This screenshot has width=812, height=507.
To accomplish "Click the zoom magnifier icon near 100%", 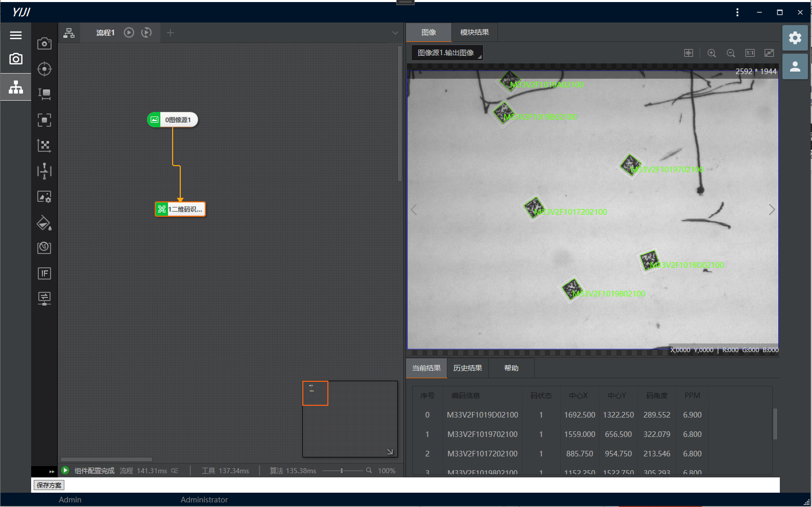I will 369,471.
